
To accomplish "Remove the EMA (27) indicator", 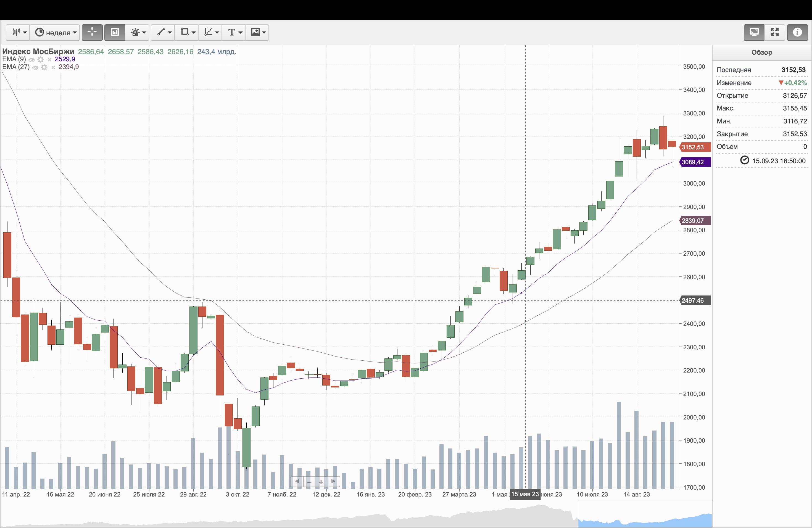I will point(53,68).
